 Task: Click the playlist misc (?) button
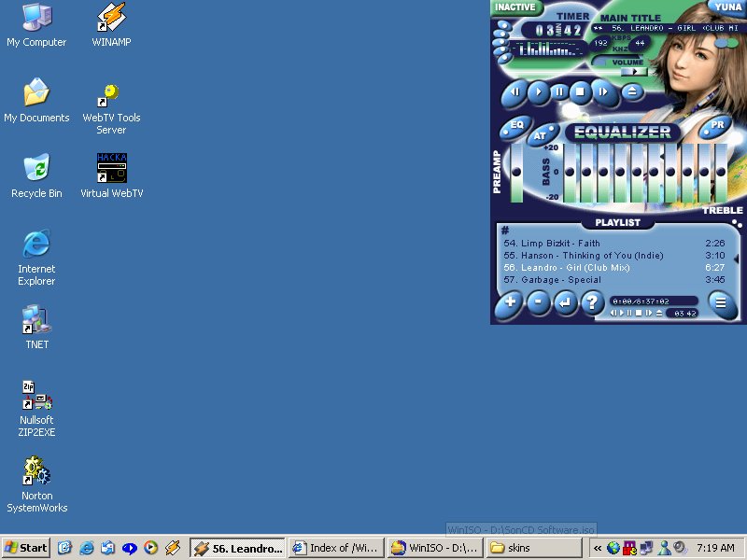click(592, 302)
